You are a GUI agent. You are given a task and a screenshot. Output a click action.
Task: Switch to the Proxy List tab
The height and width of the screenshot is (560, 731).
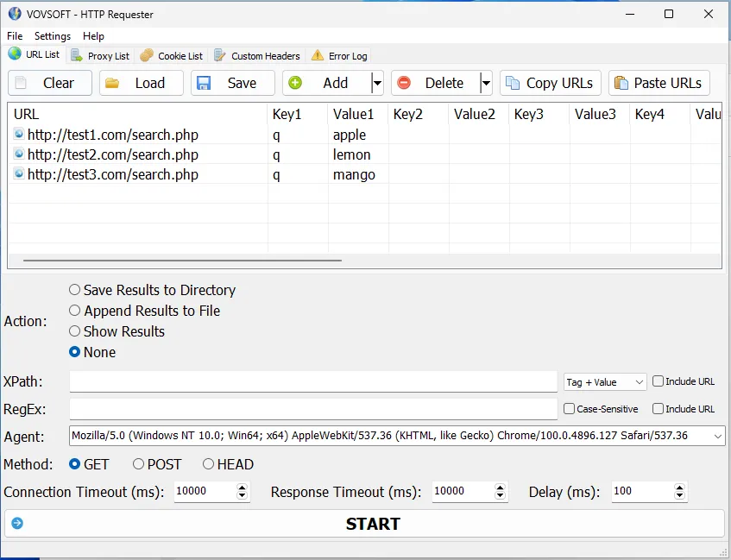(x=100, y=55)
